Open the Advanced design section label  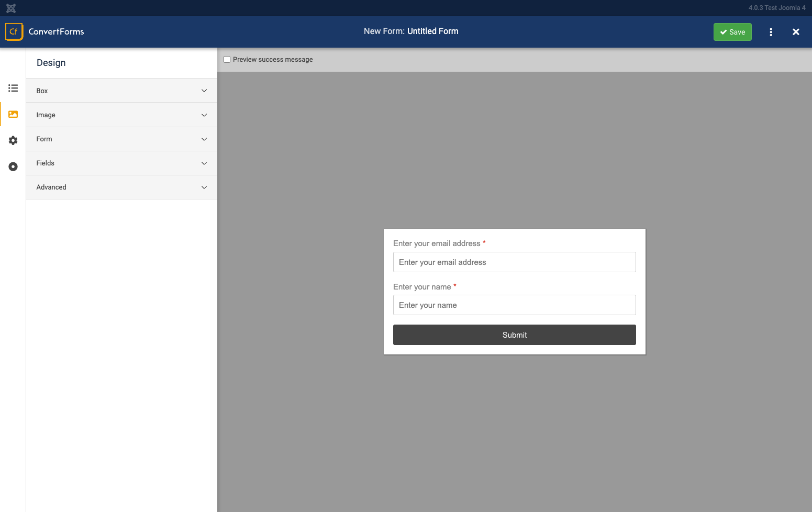[x=51, y=187]
